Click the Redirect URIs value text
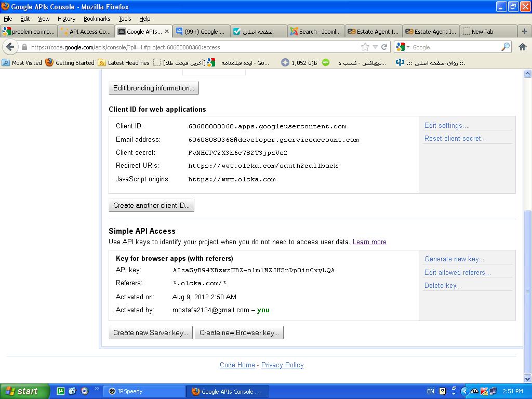 tap(263, 166)
